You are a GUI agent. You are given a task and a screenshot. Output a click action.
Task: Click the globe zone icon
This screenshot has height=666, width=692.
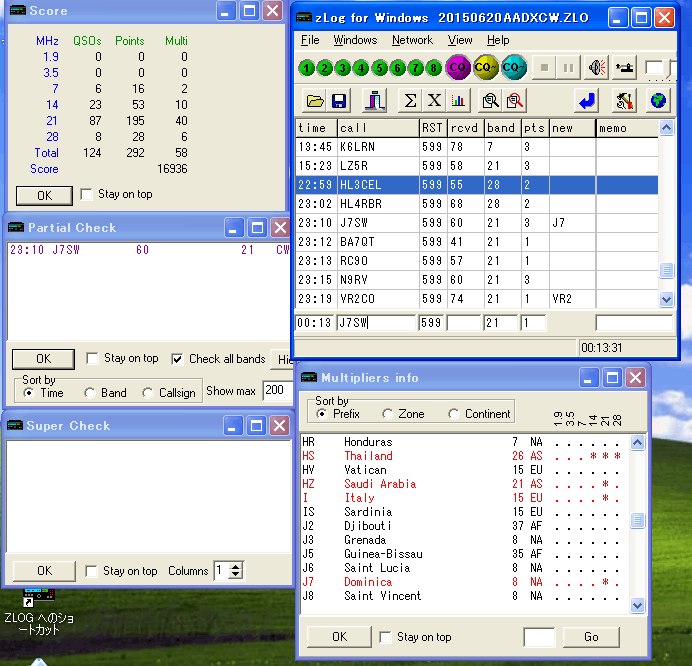tap(658, 101)
